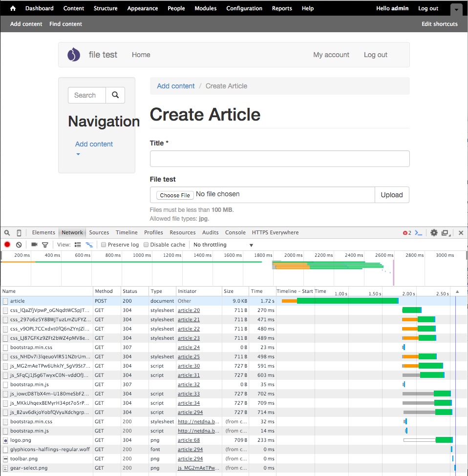The height and width of the screenshot is (476, 468).
Task: Open the Configuration menu in admin bar
Action: click(x=244, y=8)
